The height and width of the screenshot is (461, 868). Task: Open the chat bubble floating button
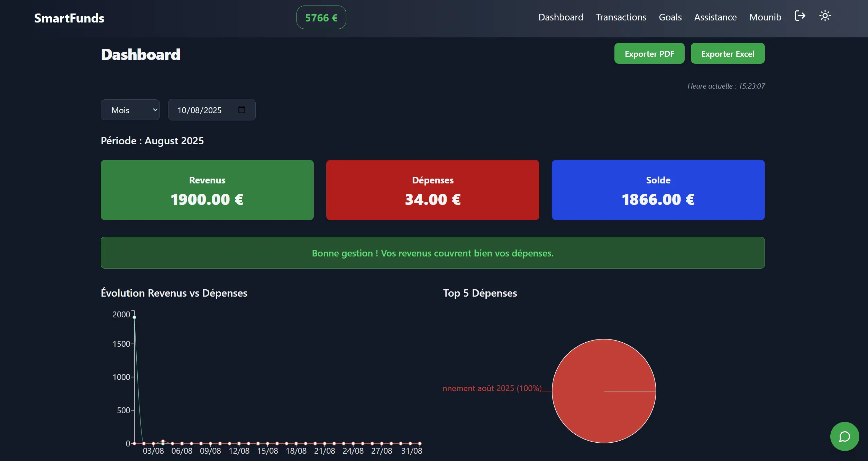(x=844, y=436)
